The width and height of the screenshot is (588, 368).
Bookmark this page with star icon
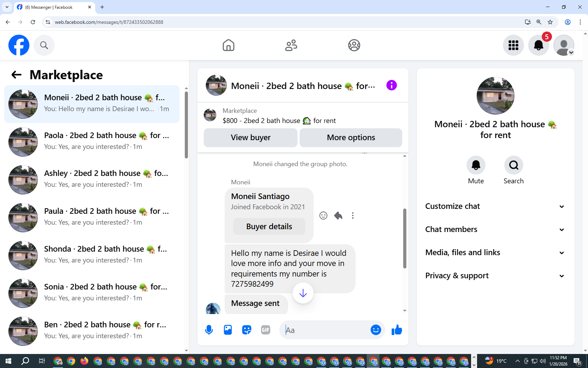tap(550, 22)
